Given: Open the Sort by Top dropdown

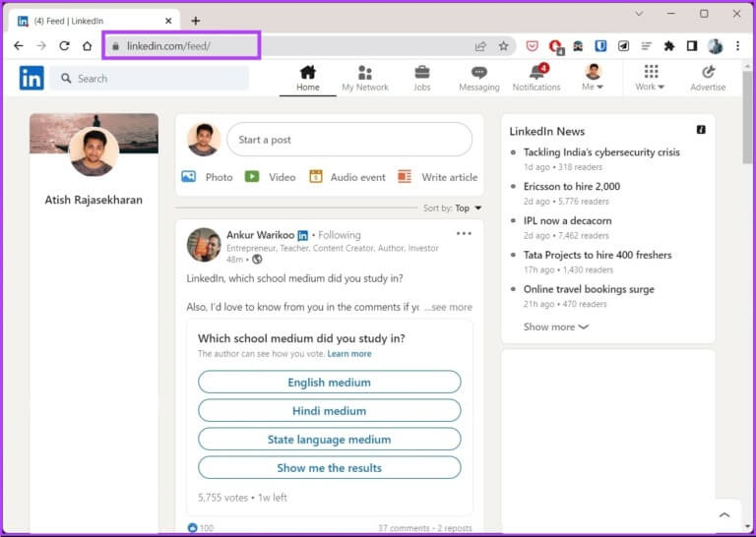Looking at the screenshot, I should 452,209.
